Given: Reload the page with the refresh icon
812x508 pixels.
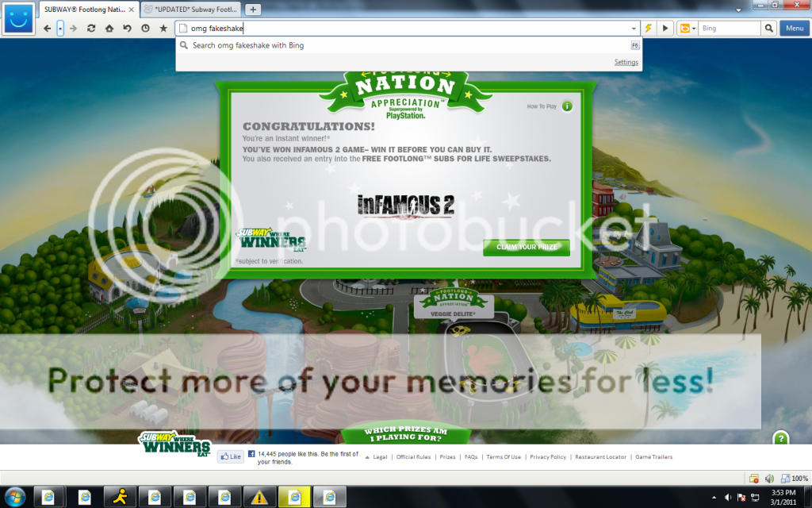Looking at the screenshot, I should [91, 29].
